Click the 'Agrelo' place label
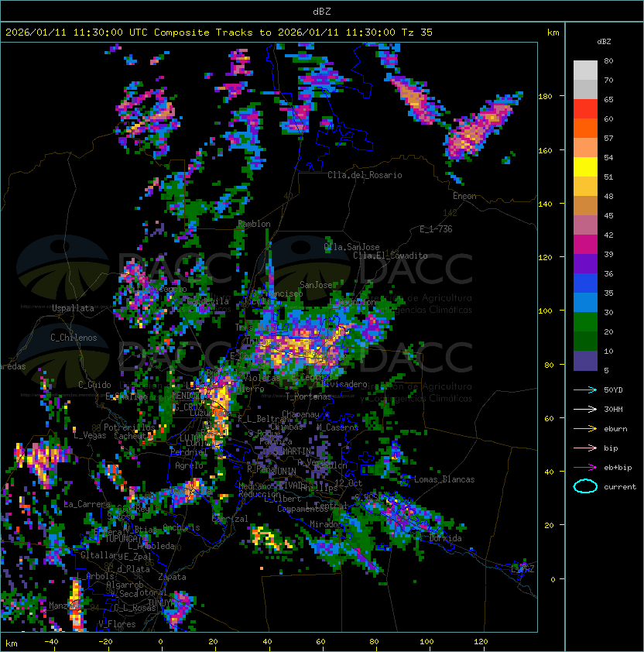The image size is (644, 652). point(189,465)
